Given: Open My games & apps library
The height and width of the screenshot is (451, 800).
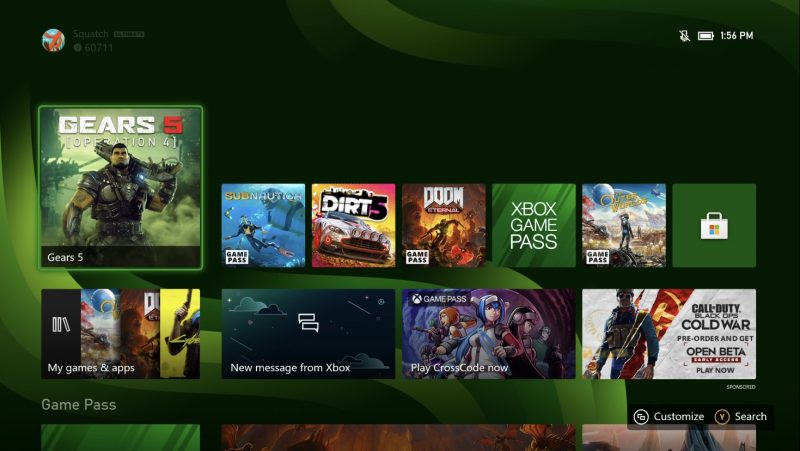Looking at the screenshot, I should 121,334.
